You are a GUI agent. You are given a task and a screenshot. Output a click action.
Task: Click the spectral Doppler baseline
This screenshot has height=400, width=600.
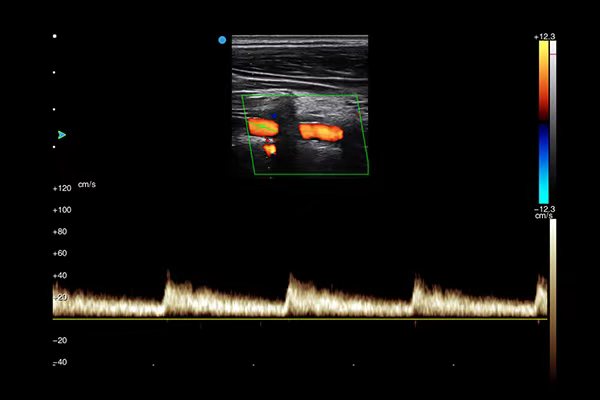[300, 319]
